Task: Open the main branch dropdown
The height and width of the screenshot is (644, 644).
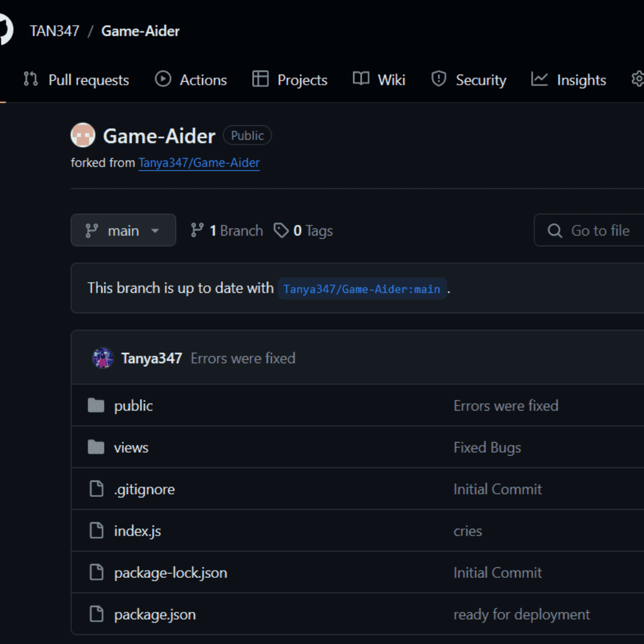Action: tap(123, 230)
